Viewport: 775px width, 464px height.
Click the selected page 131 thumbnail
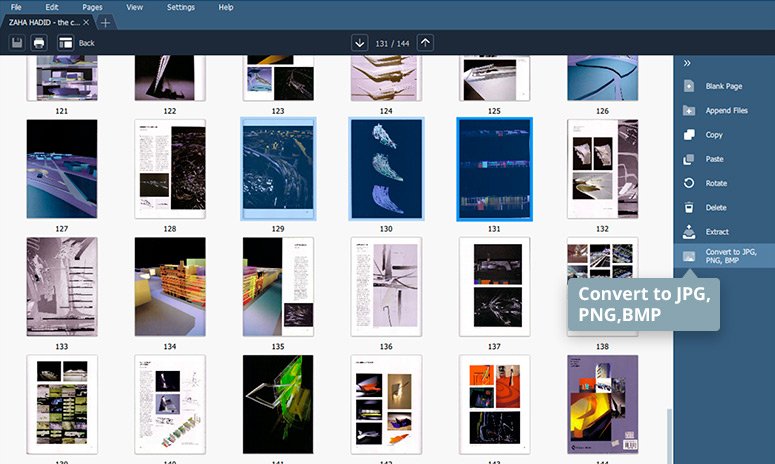coord(494,169)
